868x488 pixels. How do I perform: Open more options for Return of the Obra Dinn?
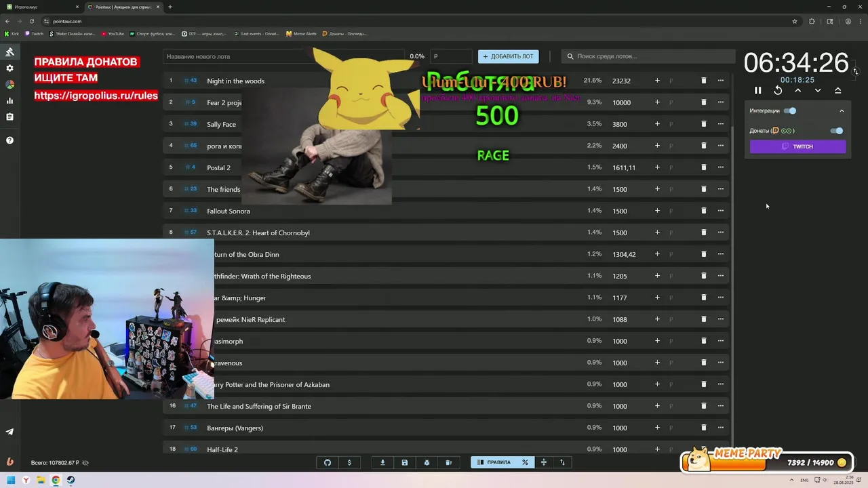coord(721,254)
